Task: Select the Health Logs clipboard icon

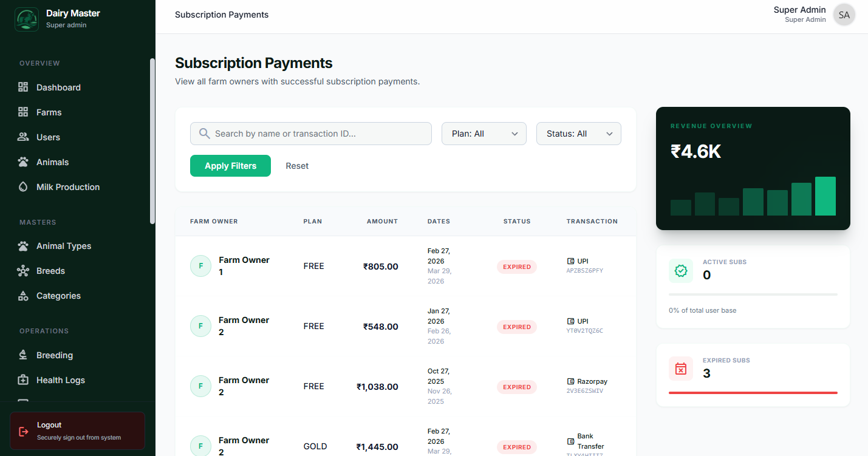Action: click(x=22, y=379)
